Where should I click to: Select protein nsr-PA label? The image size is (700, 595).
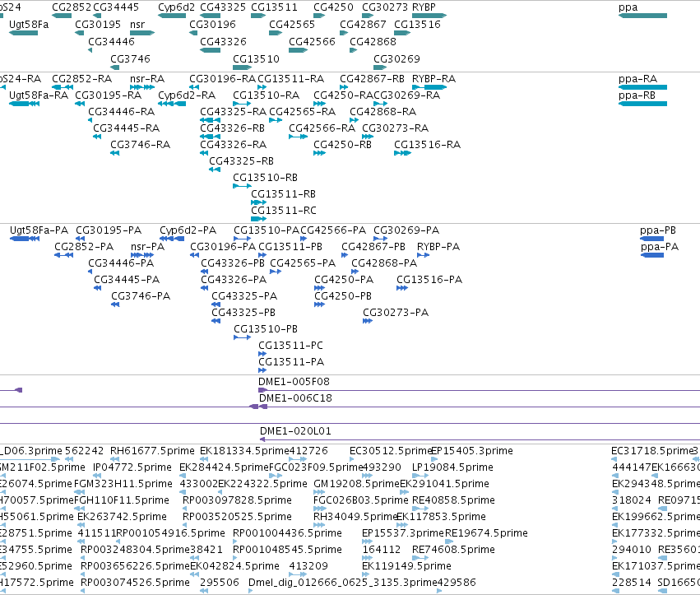[x=148, y=247]
